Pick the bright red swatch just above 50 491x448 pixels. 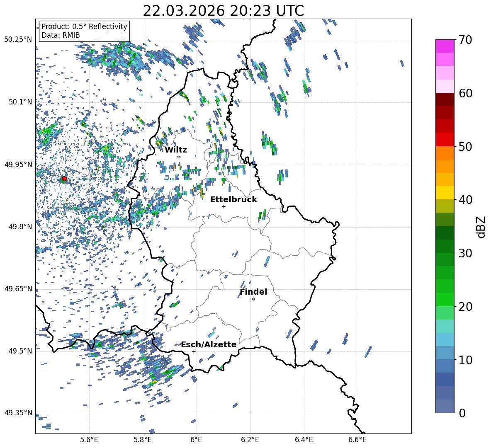tap(445, 140)
